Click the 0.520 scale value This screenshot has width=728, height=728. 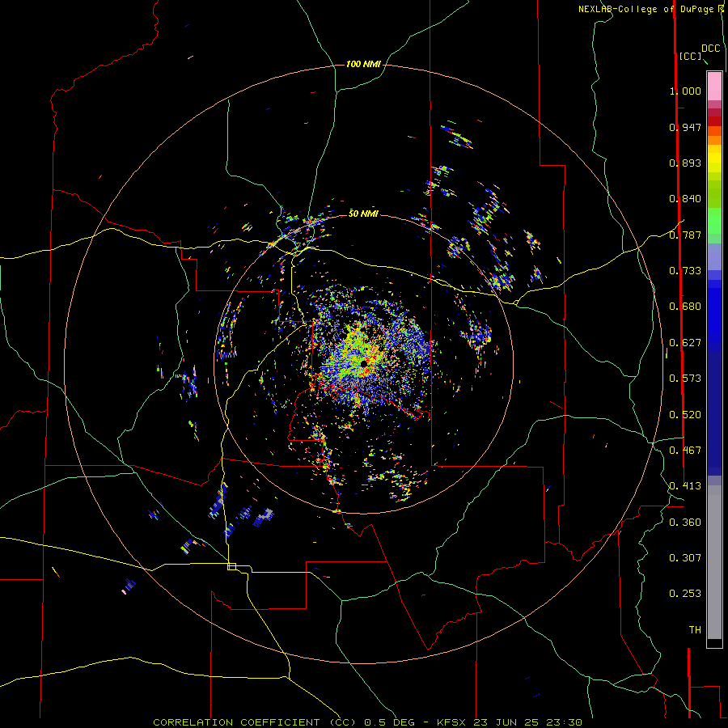pos(685,415)
